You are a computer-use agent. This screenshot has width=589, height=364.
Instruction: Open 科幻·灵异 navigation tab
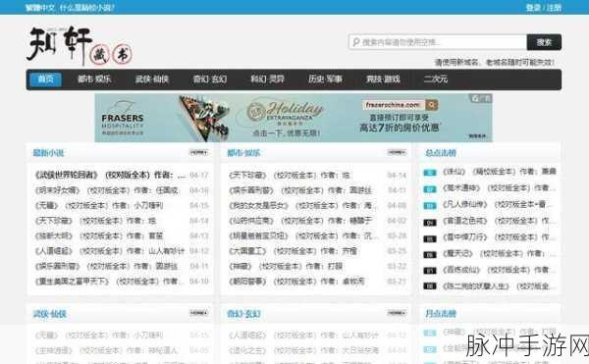pos(267,79)
